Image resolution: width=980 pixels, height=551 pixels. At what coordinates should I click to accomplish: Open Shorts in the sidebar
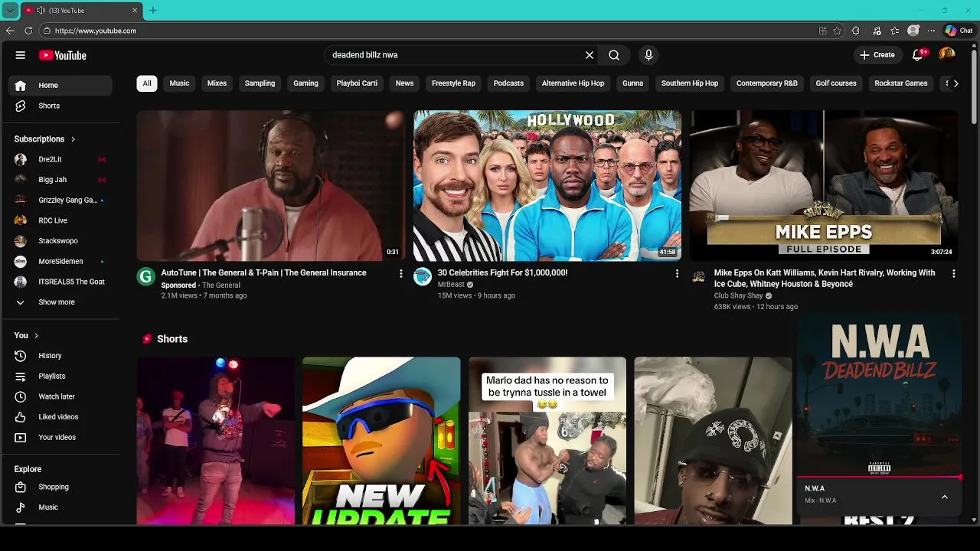coord(60,106)
